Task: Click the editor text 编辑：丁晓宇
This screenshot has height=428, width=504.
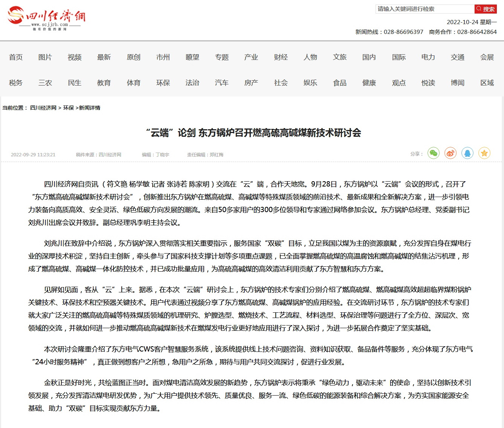Action: [x=156, y=155]
